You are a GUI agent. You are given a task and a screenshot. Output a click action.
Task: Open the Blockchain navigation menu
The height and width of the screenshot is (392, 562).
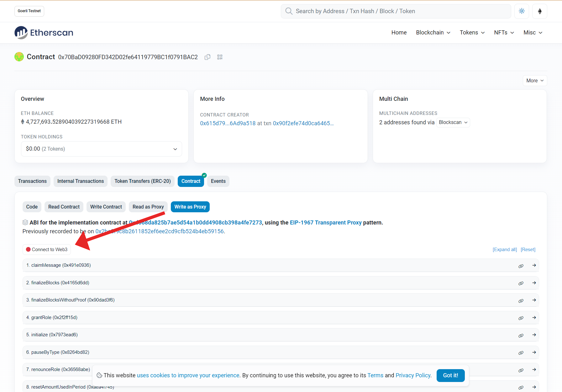(433, 33)
